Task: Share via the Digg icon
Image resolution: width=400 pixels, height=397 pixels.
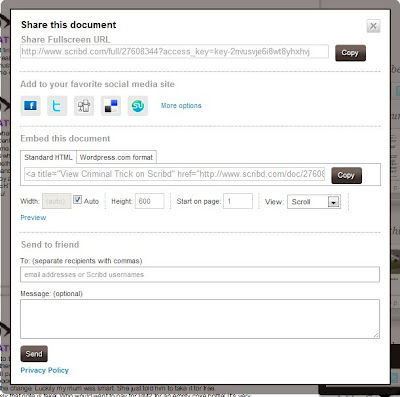Action: coord(84,106)
